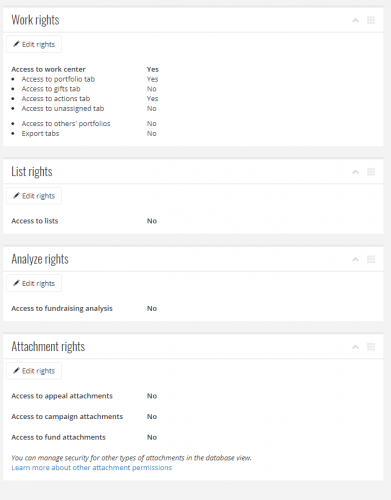
Task: Click Access to campaign attachments label
Action: (x=67, y=417)
